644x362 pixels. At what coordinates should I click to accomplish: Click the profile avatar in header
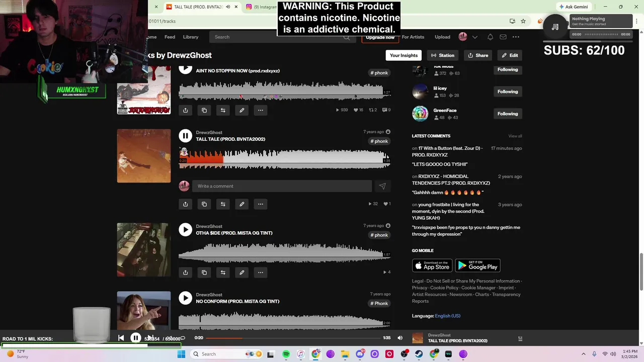coord(463,37)
